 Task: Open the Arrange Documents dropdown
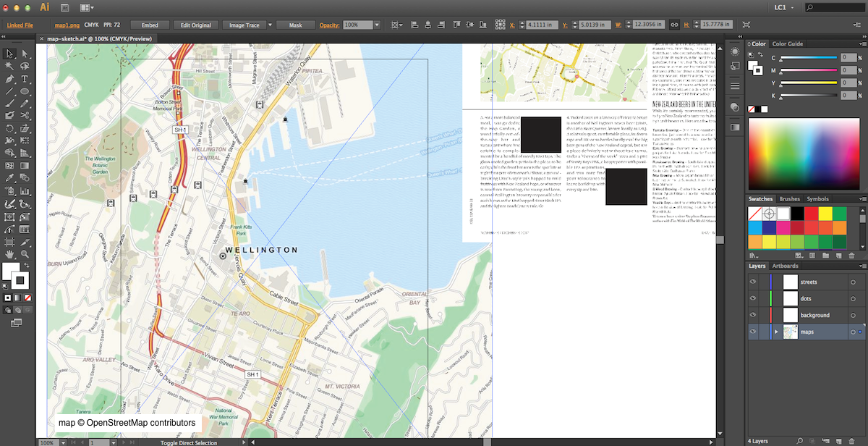(88, 7)
